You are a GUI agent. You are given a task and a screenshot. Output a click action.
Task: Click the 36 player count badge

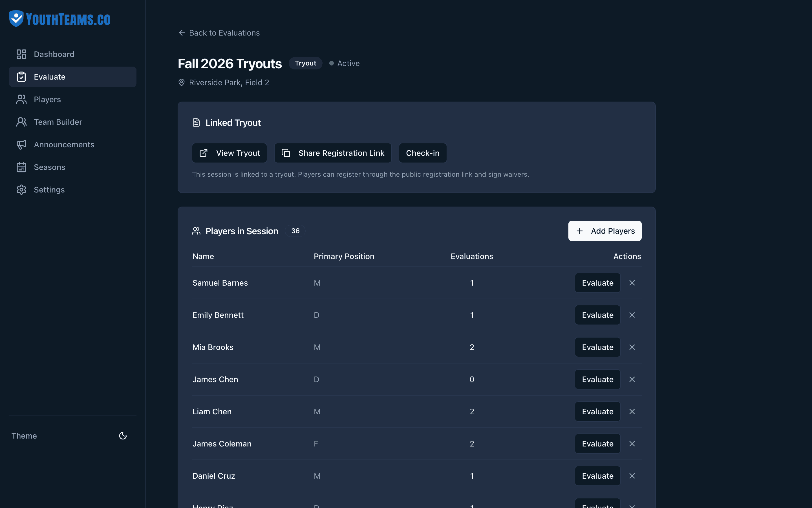295,231
